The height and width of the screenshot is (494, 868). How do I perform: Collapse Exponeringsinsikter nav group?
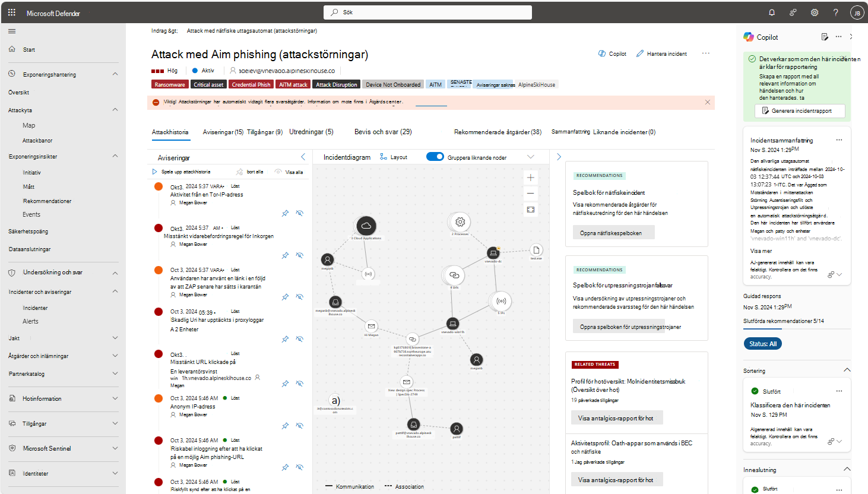pyautogui.click(x=115, y=156)
